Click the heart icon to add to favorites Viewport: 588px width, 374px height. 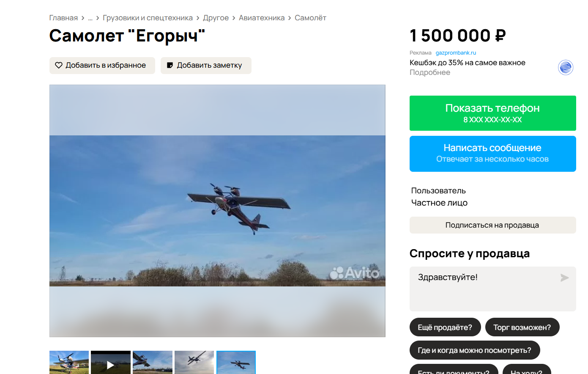coord(59,65)
